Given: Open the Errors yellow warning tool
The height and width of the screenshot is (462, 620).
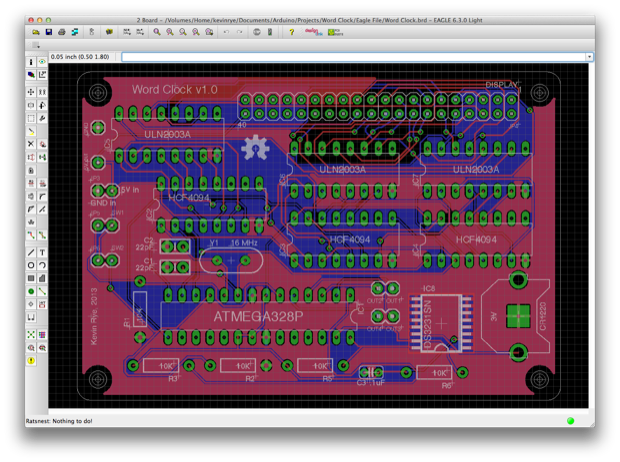Looking at the screenshot, I should tap(31, 361).
